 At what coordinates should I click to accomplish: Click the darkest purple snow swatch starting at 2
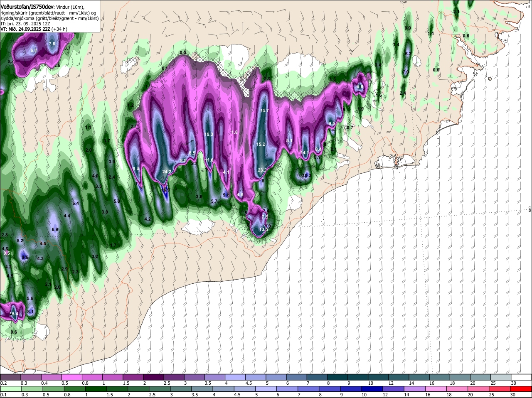point(153,377)
